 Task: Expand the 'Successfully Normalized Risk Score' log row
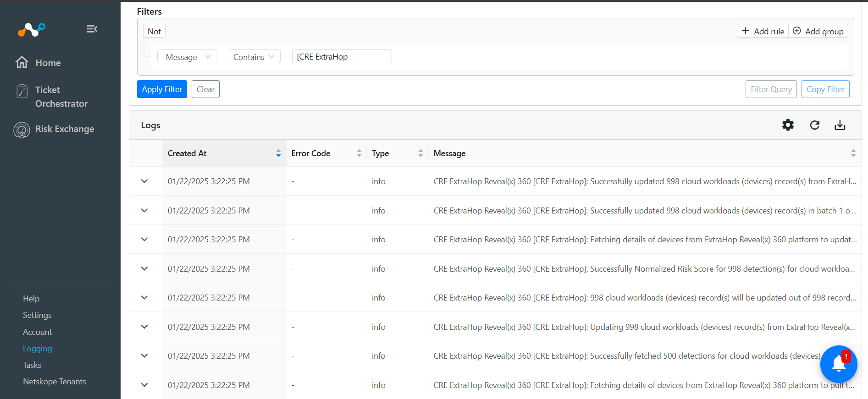point(144,268)
